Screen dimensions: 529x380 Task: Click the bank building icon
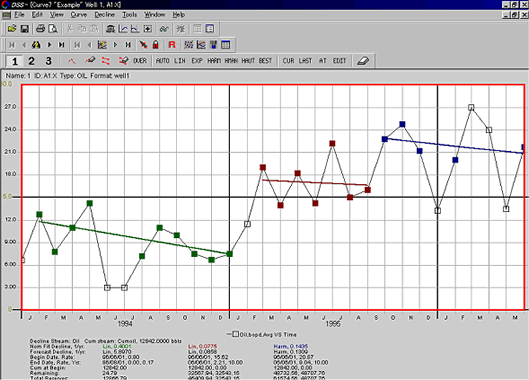[110, 29]
